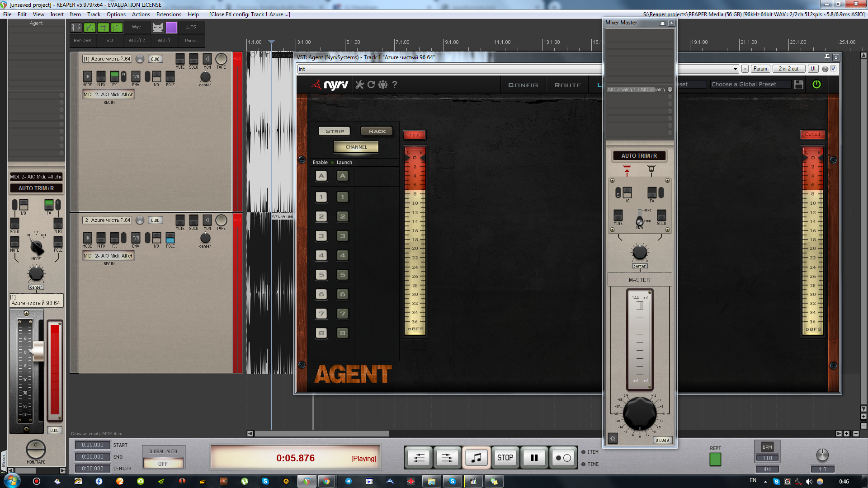868x488 pixels.
Task: Click the brackets toolbar icon
Action: coord(76,28)
